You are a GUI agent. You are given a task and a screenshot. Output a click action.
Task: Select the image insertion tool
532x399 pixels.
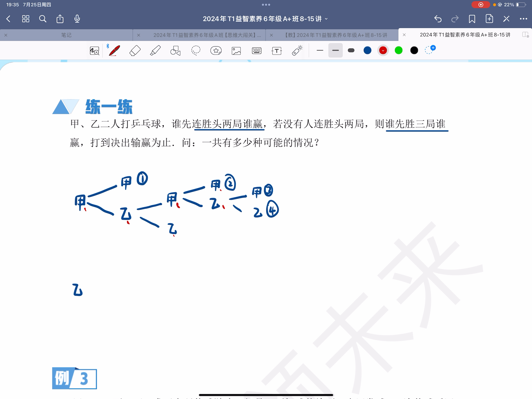[x=236, y=50]
